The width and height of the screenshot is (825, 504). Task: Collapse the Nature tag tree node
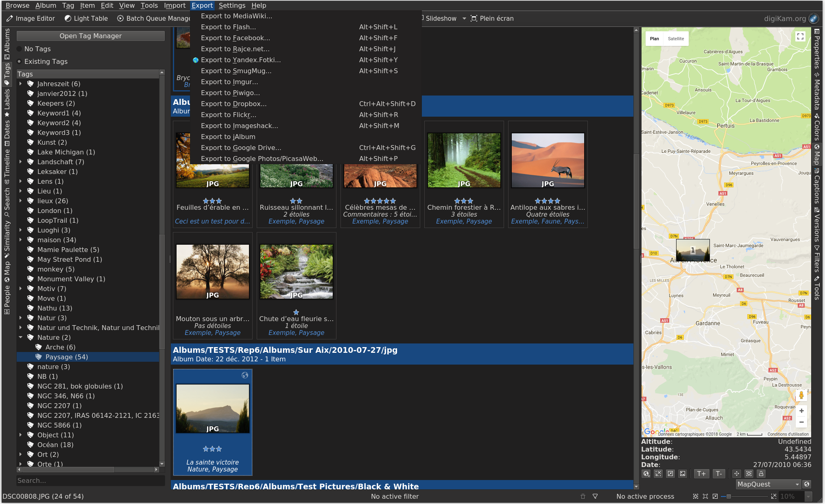pyautogui.click(x=20, y=337)
